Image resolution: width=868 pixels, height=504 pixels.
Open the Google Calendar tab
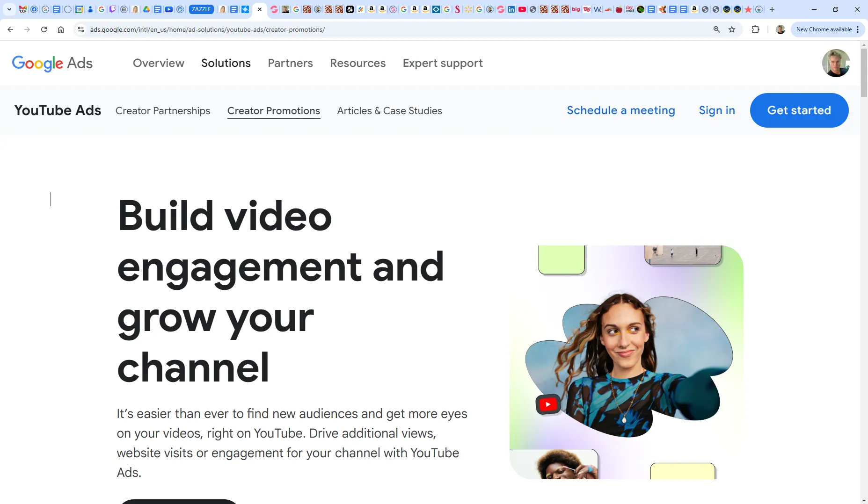[79, 9]
